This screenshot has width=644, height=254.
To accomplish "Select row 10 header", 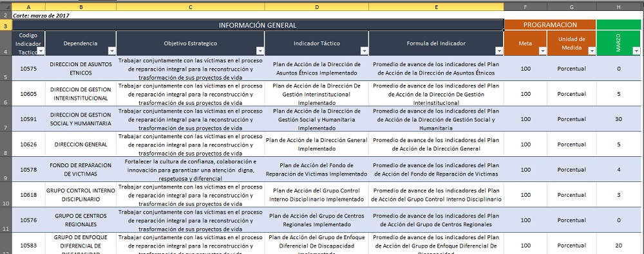I will tap(6, 195).
